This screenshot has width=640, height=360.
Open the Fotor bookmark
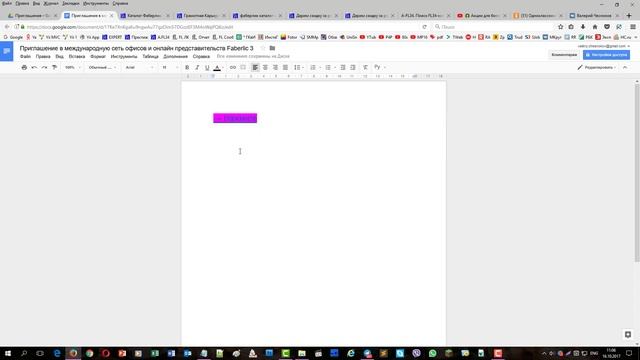(x=289, y=37)
